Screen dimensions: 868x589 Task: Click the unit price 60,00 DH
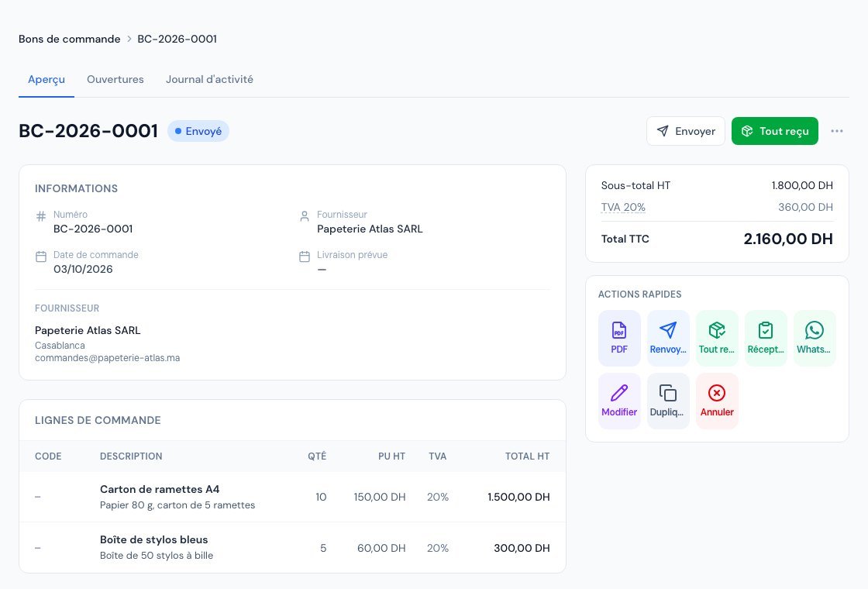coord(381,548)
